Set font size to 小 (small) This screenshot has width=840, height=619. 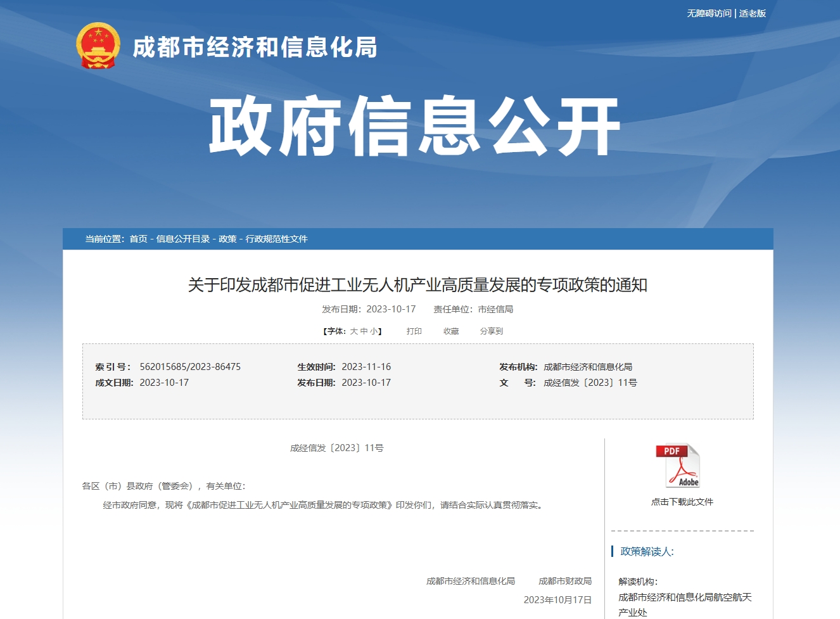[374, 331]
